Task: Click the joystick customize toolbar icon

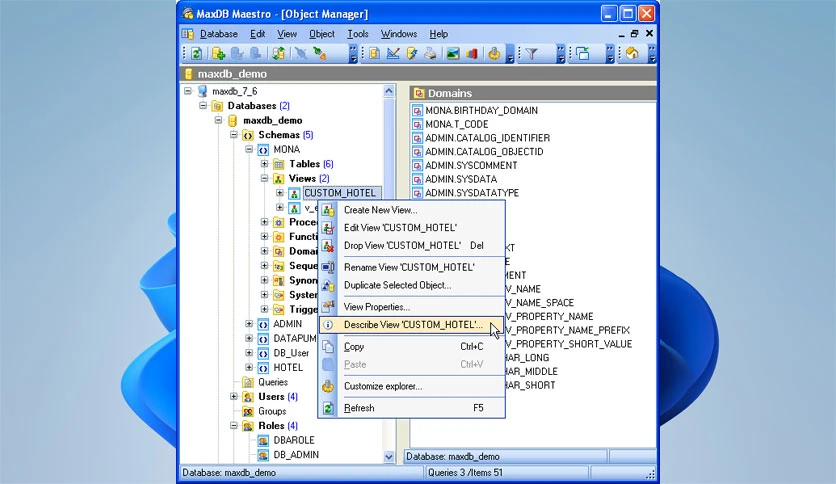Action: click(x=494, y=53)
